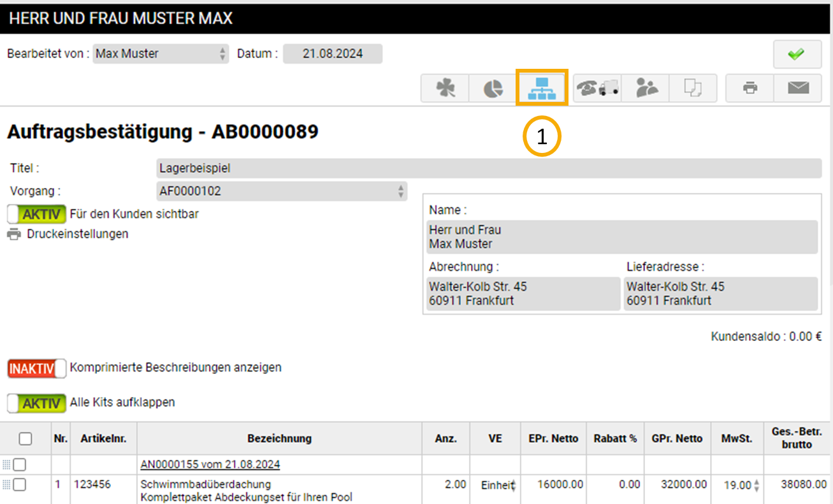Open link 'AN0000155 vom 21.08.2024'

pyautogui.click(x=210, y=464)
